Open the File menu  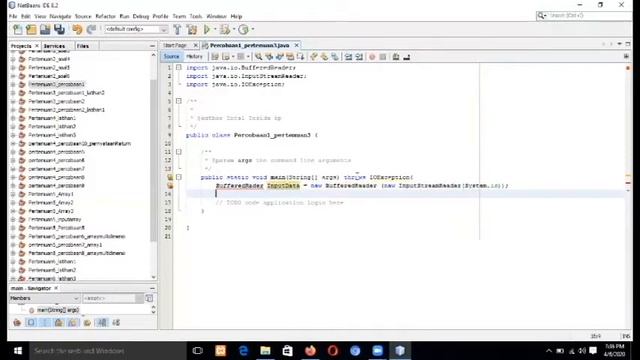(x=13, y=16)
